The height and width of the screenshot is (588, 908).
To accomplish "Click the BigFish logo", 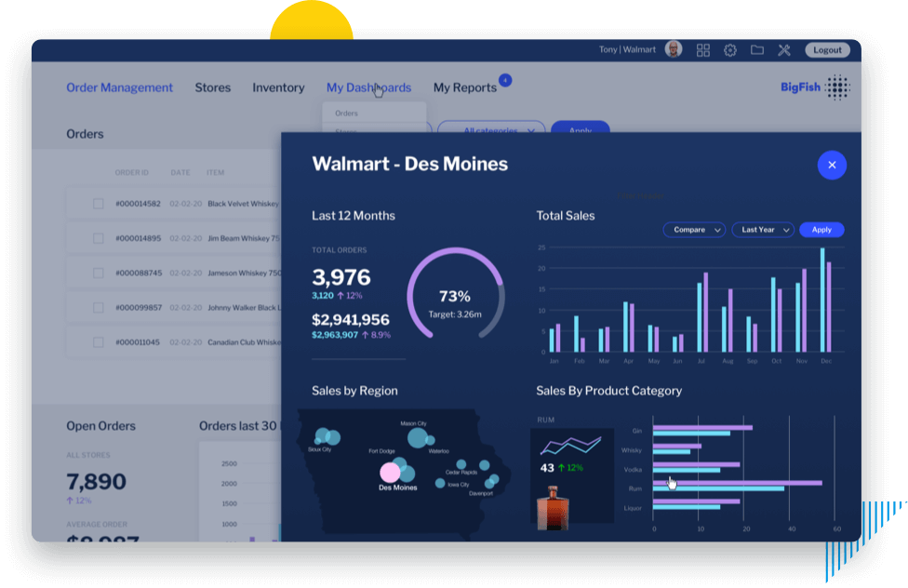I will pyautogui.click(x=815, y=87).
